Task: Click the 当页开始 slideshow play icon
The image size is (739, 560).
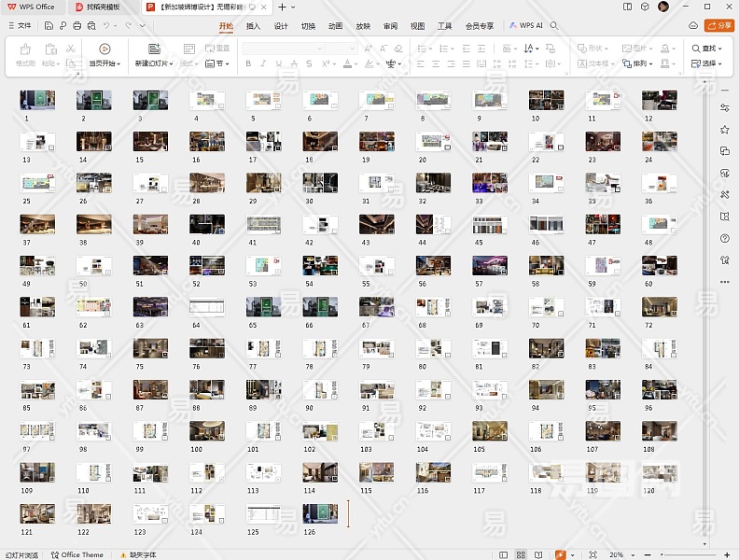Action: coord(105,49)
